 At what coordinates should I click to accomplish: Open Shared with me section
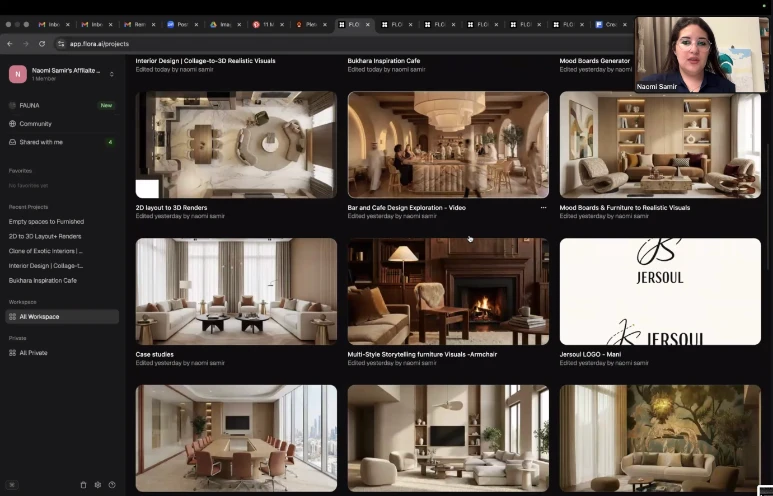pos(40,142)
